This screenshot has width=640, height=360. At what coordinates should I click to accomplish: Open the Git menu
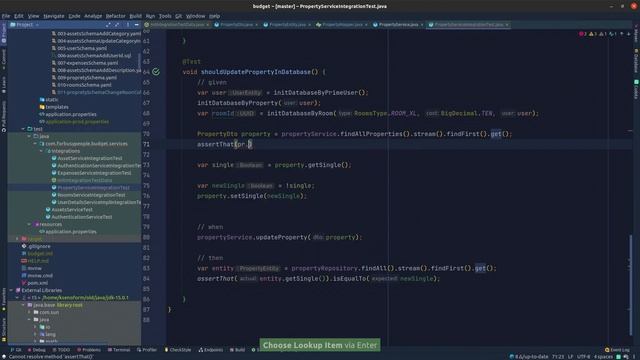point(178,16)
